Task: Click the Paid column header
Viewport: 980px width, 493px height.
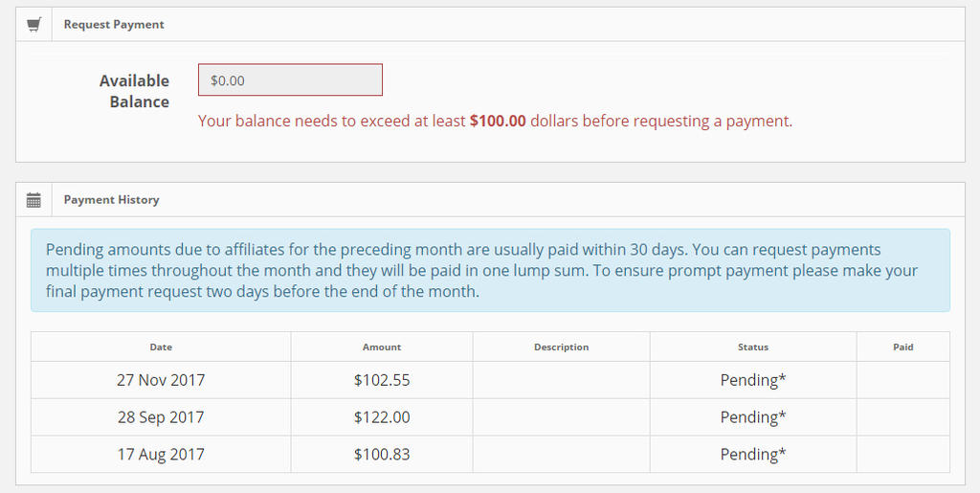Action: (x=903, y=347)
